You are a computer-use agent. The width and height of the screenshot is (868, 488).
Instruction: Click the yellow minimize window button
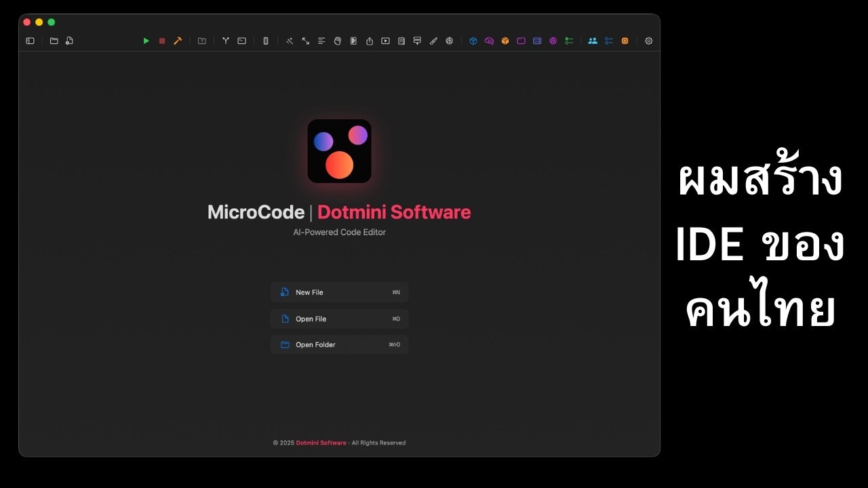[39, 22]
